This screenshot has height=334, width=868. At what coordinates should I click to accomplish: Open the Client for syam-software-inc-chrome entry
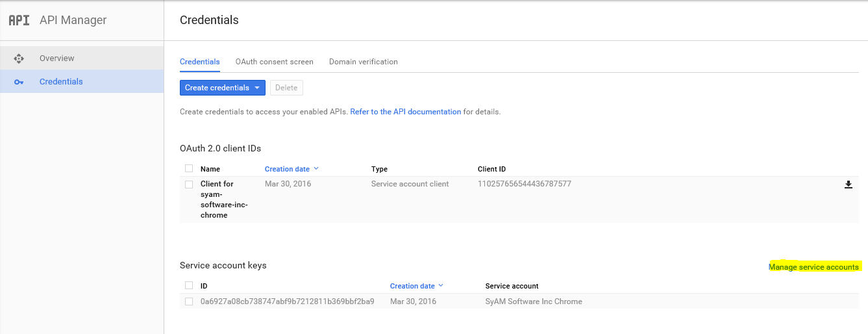pyautogui.click(x=224, y=199)
